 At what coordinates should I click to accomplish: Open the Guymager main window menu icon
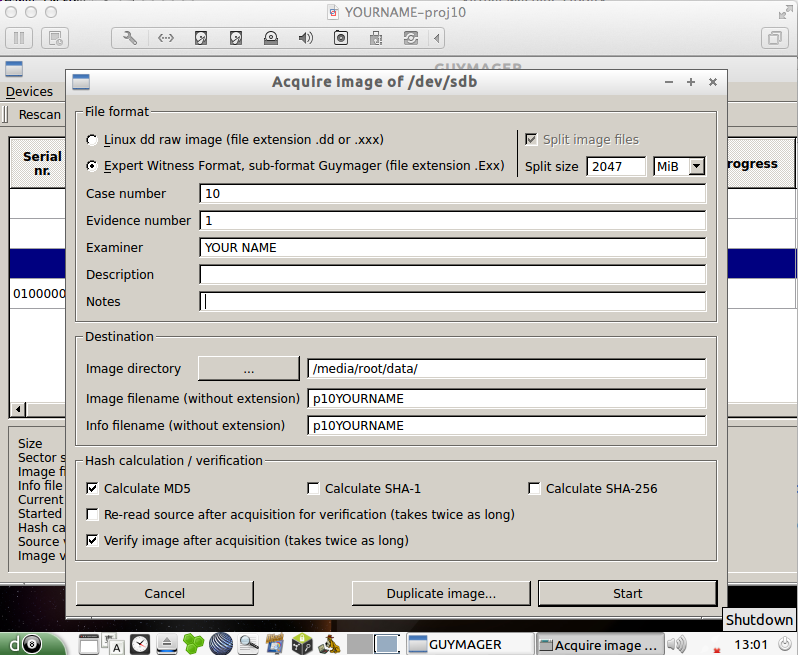pos(14,69)
